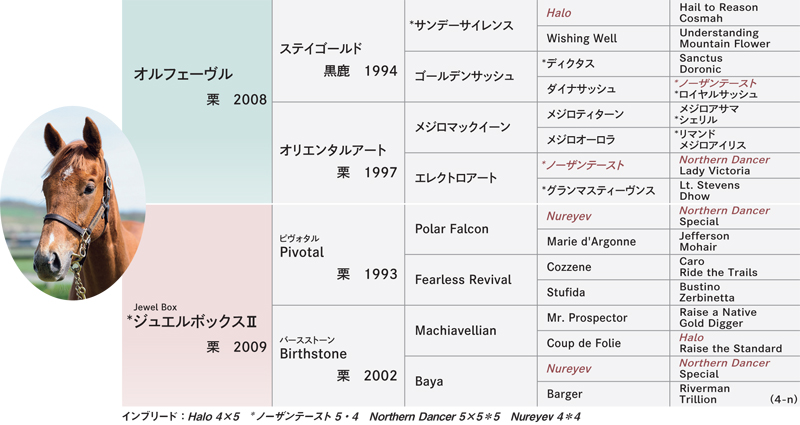Viewport: 800px width, 425px height.
Task: Click the highlighted Halo under サンデーサイレンス
Action: (559, 13)
